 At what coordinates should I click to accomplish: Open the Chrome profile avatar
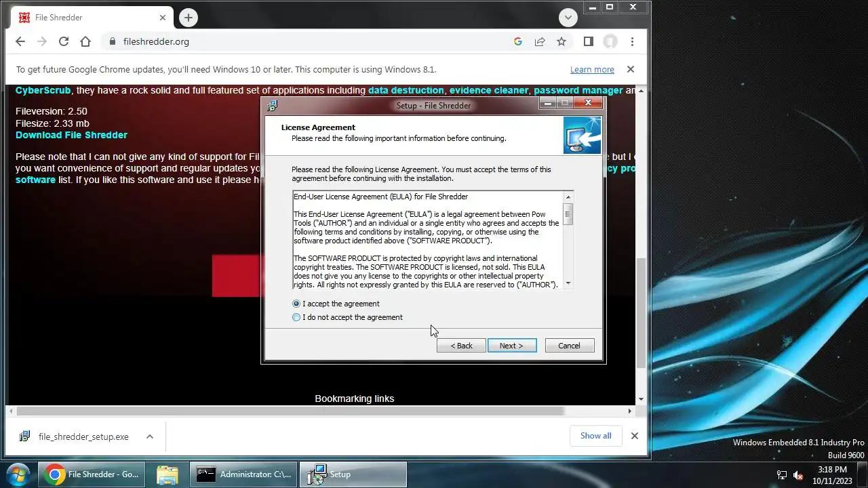pos(610,41)
